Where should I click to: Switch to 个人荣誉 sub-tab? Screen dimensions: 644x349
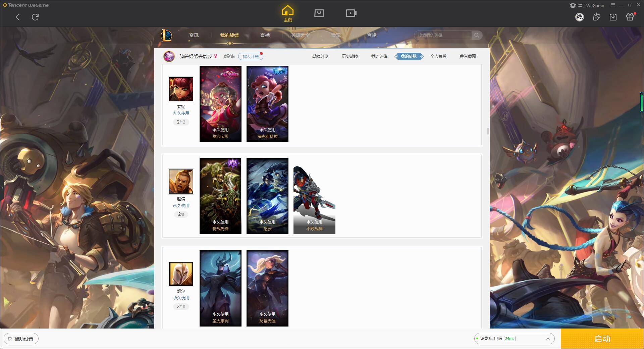438,56
